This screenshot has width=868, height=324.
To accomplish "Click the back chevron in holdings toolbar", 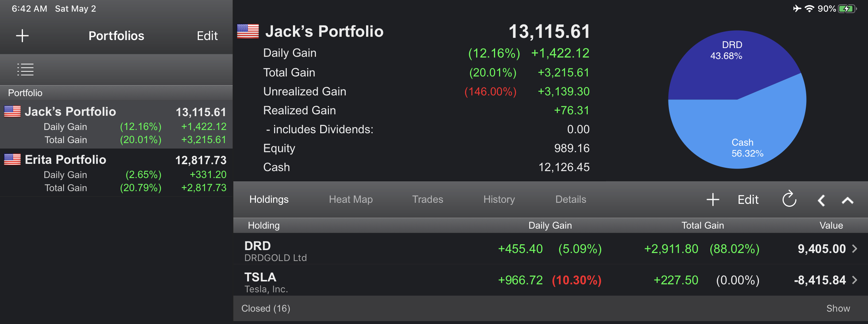I will (x=821, y=200).
